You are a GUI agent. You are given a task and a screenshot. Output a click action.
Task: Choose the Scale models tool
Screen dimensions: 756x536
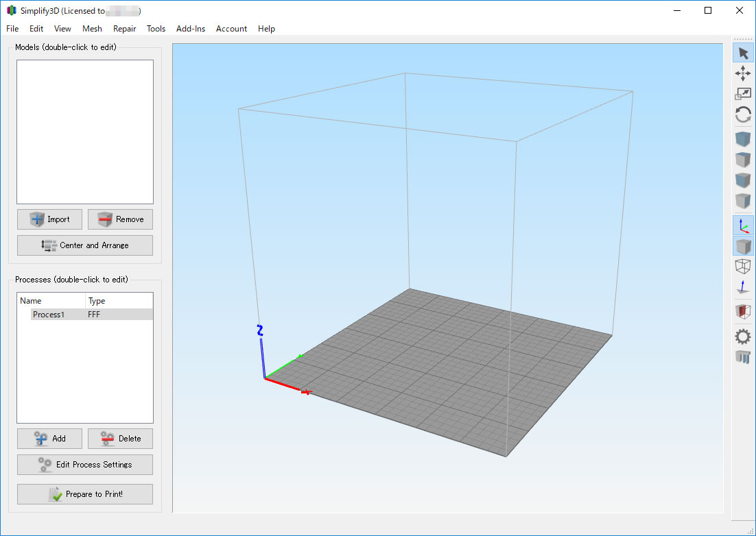(x=743, y=94)
